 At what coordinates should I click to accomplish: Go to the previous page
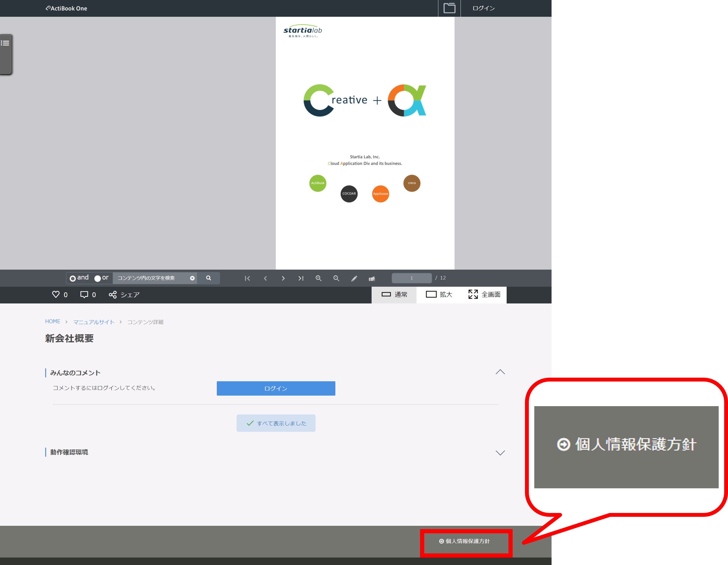pyautogui.click(x=265, y=278)
